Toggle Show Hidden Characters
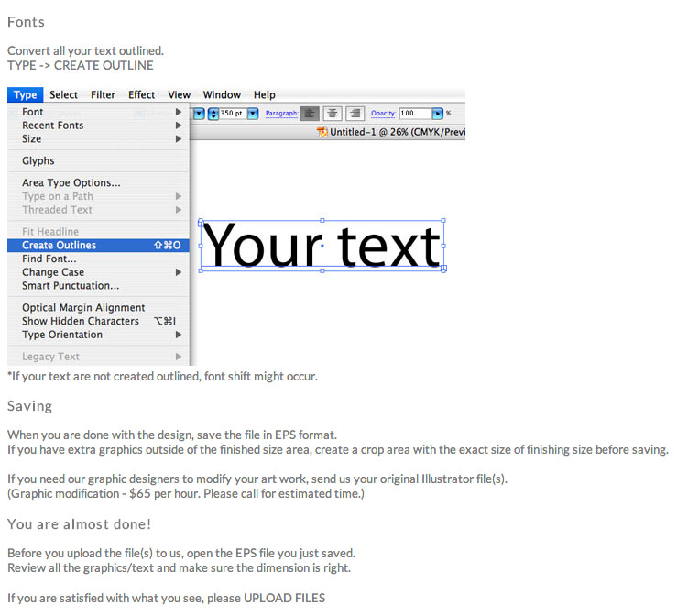The height and width of the screenshot is (616, 677). tap(81, 322)
